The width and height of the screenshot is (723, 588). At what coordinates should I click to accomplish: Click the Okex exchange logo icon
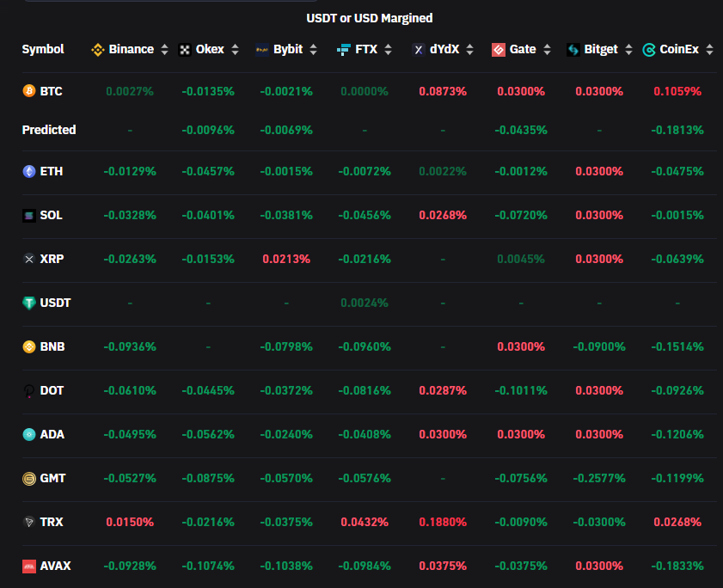pyautogui.click(x=185, y=50)
